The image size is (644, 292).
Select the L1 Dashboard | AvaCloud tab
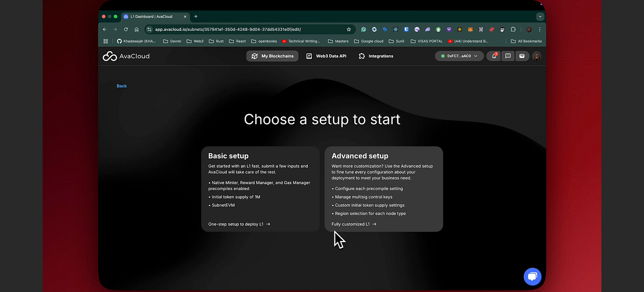tap(155, 16)
